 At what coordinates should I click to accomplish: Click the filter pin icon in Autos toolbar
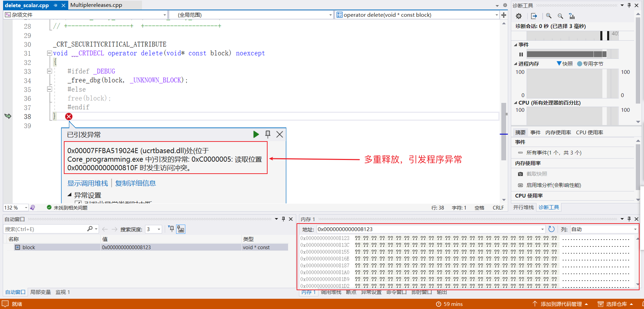[x=171, y=229]
